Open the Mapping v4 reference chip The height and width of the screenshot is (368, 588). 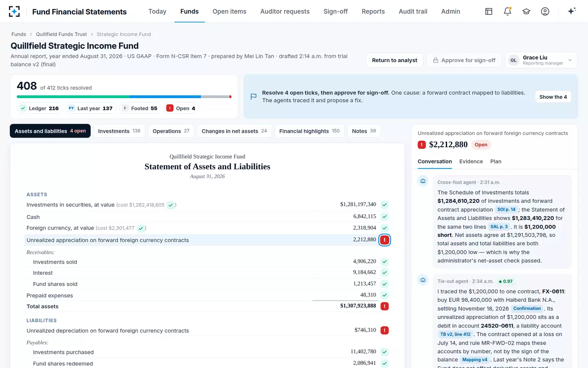[475, 360]
